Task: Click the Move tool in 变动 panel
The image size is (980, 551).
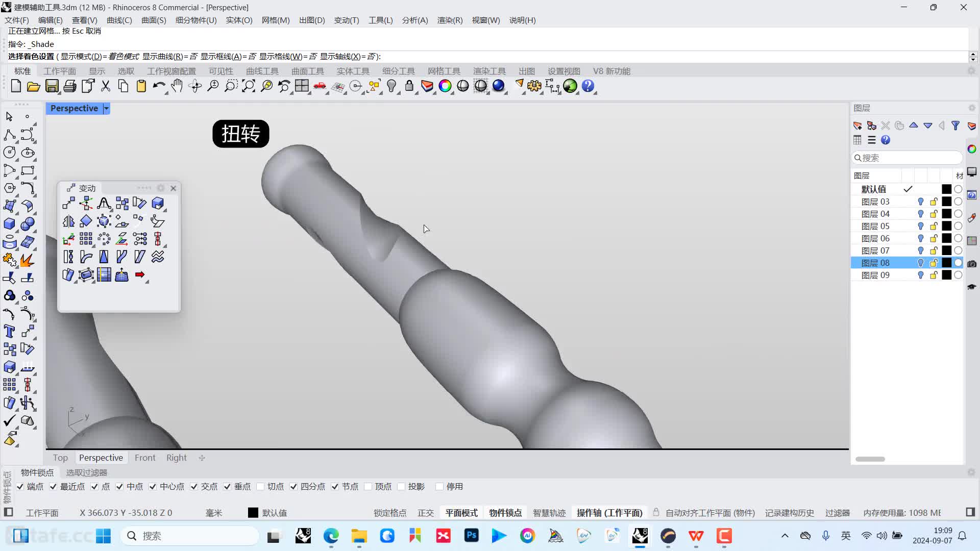Action: point(68,204)
